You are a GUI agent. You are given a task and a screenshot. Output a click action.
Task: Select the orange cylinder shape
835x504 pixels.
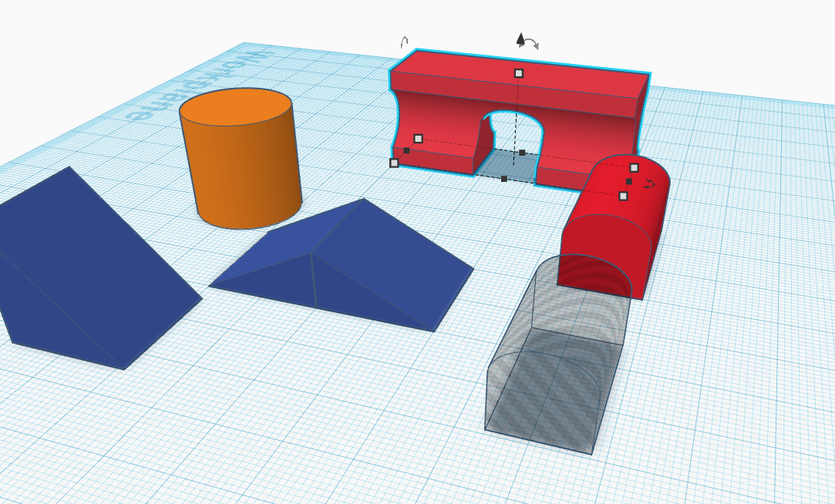point(241,159)
